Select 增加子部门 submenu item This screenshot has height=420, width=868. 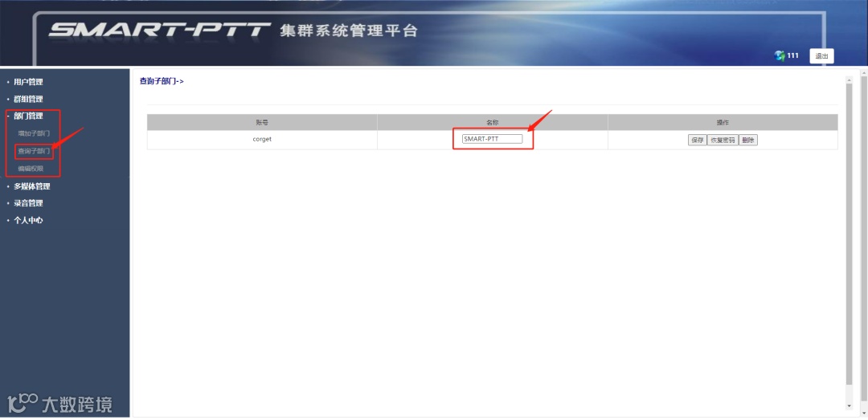point(34,133)
